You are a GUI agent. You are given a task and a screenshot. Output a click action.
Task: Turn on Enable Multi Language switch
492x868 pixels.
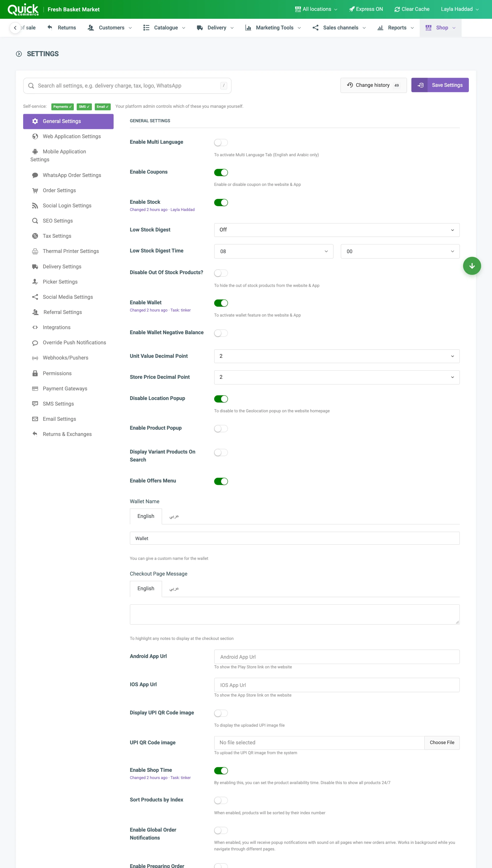click(221, 142)
